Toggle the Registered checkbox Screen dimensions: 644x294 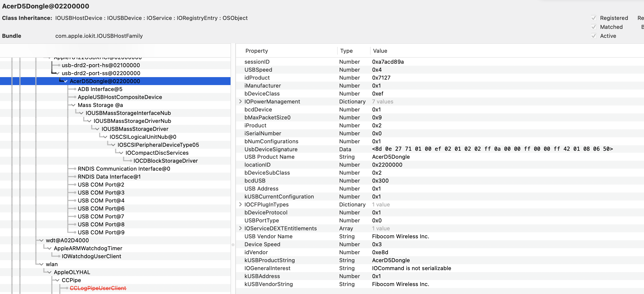coord(594,18)
